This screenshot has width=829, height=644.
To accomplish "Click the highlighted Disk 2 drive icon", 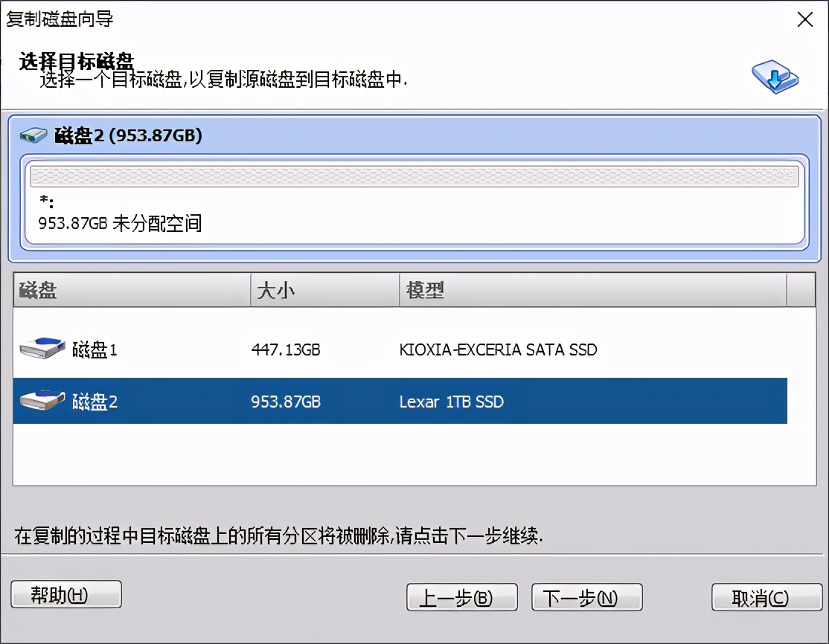I will [42, 399].
